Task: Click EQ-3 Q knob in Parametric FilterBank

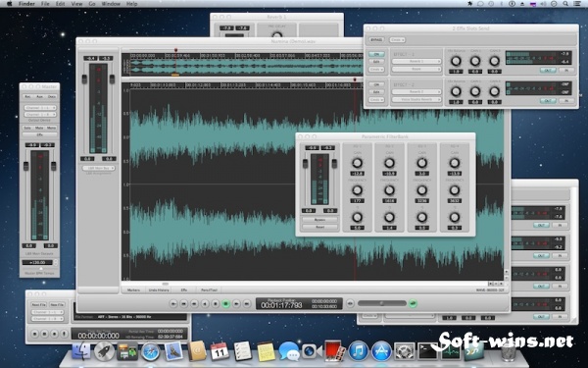Action: [421, 218]
